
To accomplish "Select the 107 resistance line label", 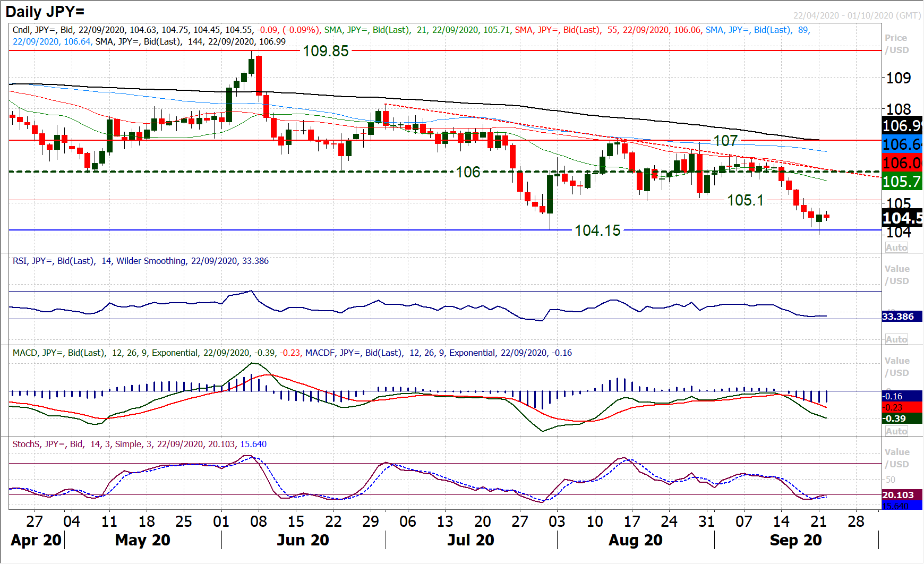I will (x=725, y=141).
